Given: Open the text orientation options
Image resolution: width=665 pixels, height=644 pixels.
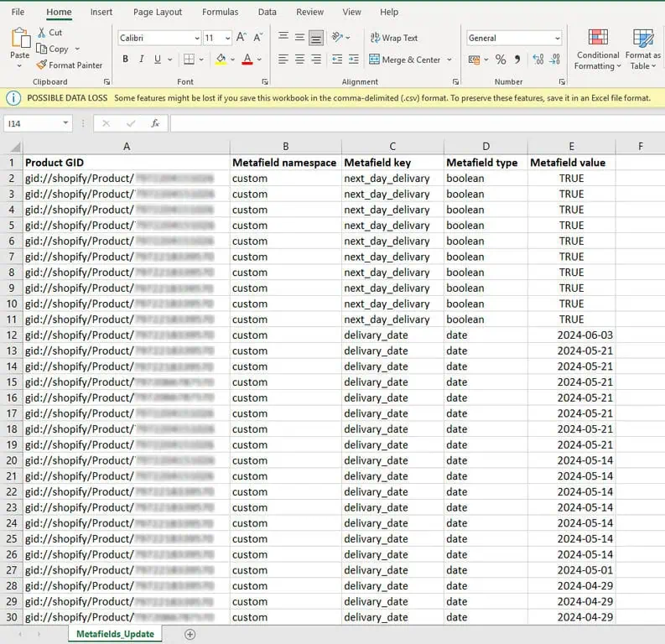Looking at the screenshot, I should point(340,37).
